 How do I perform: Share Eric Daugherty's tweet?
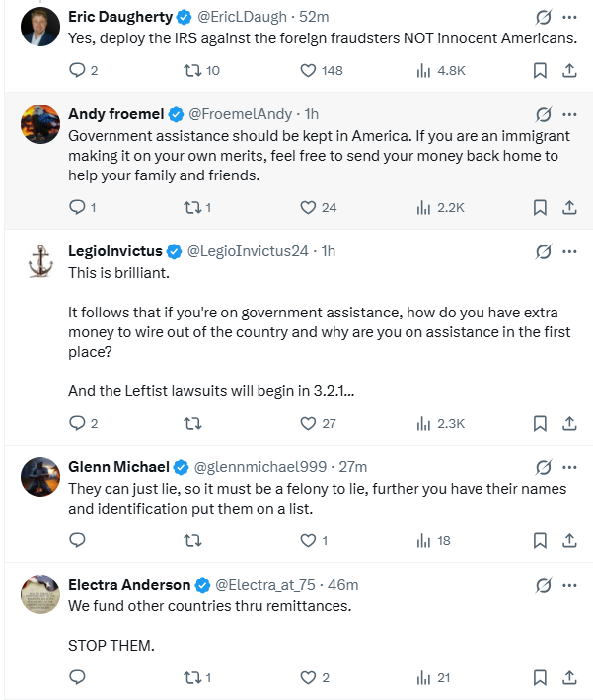[x=569, y=70]
